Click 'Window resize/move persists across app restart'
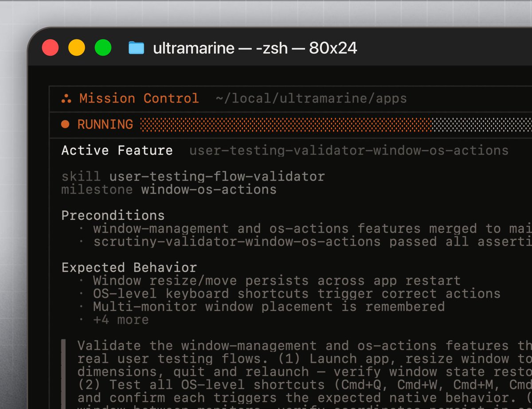 277,280
